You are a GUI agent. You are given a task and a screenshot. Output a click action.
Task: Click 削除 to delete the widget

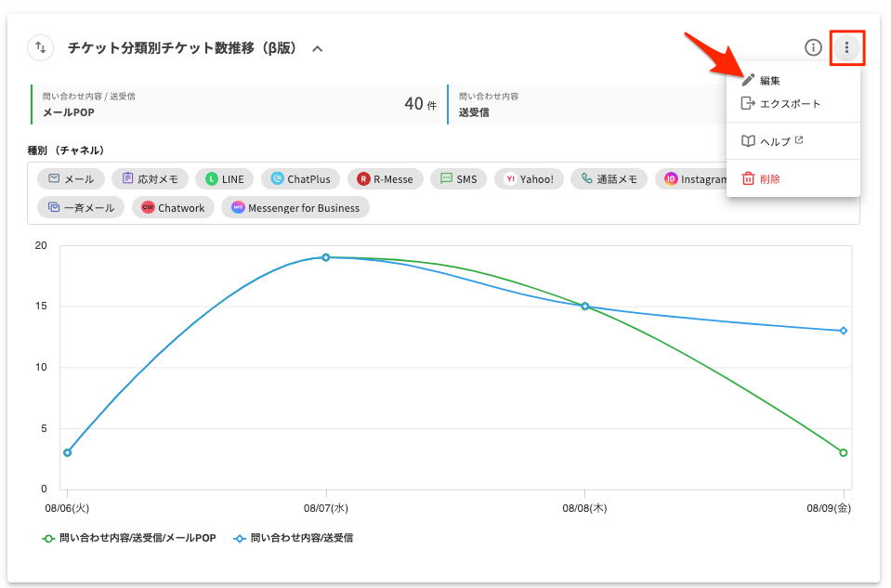click(x=769, y=179)
